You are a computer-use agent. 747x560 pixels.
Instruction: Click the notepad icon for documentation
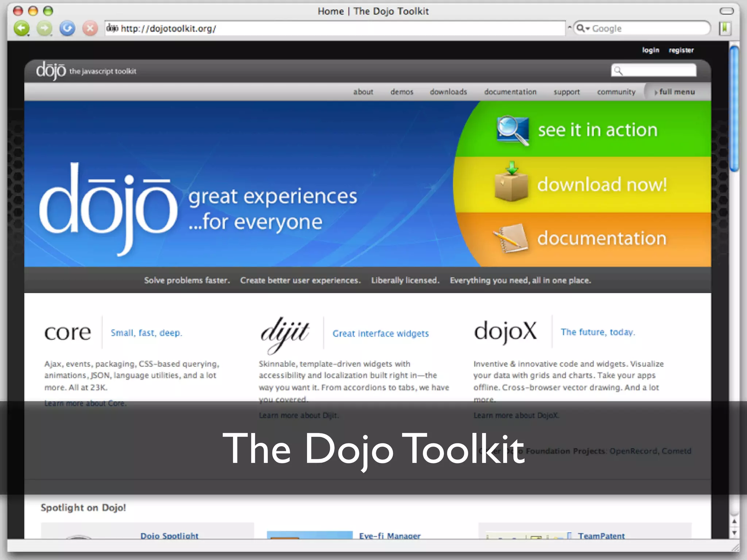[511, 238]
